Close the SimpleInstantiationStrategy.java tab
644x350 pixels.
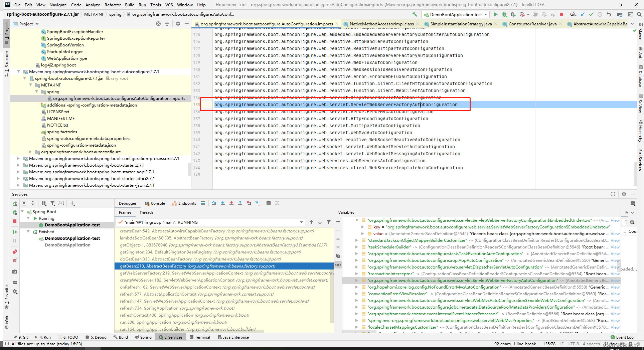(496, 24)
